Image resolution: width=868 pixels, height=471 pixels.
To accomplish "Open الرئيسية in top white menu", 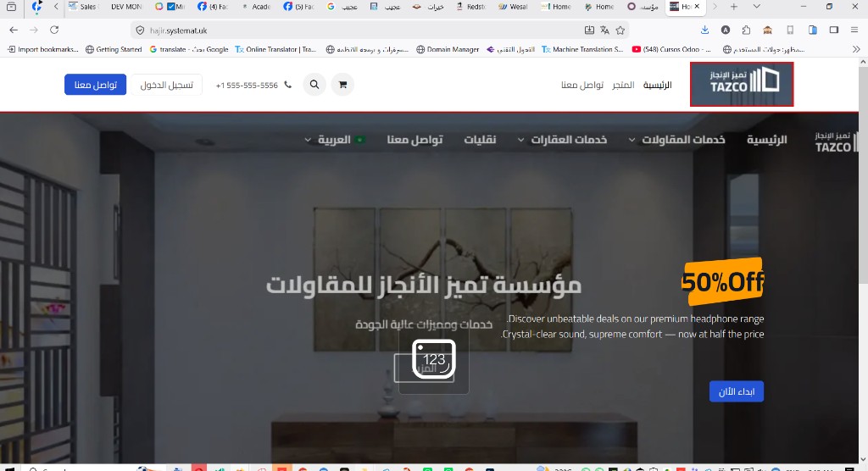I will (x=657, y=85).
